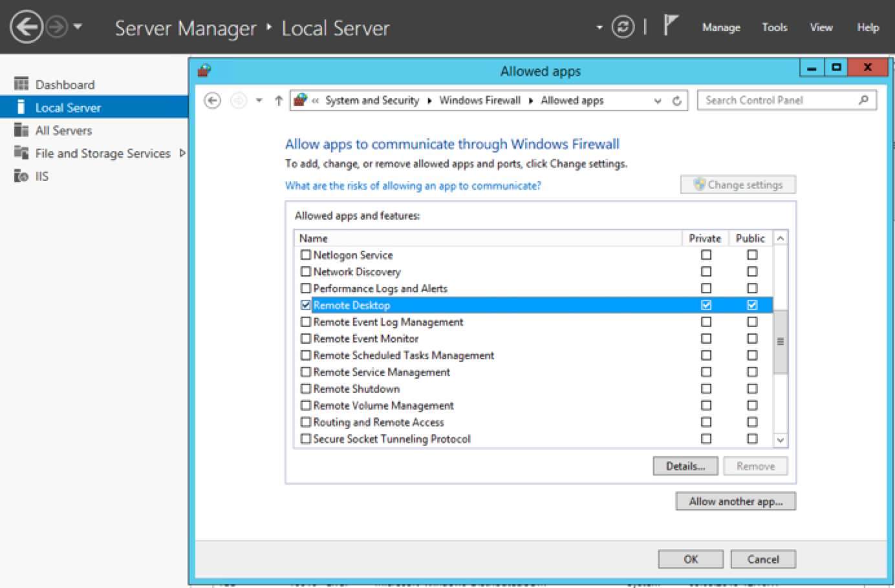
Task: Sort list by Name column header
Action: pos(488,238)
